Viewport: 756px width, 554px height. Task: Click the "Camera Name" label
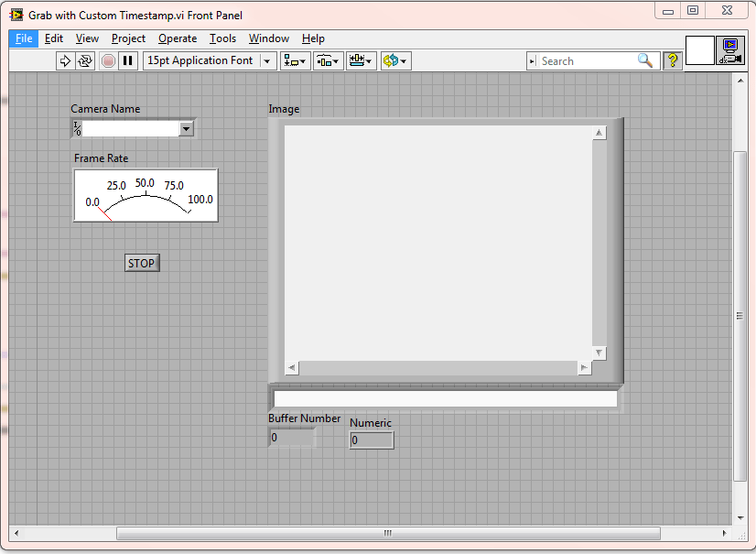[105, 109]
